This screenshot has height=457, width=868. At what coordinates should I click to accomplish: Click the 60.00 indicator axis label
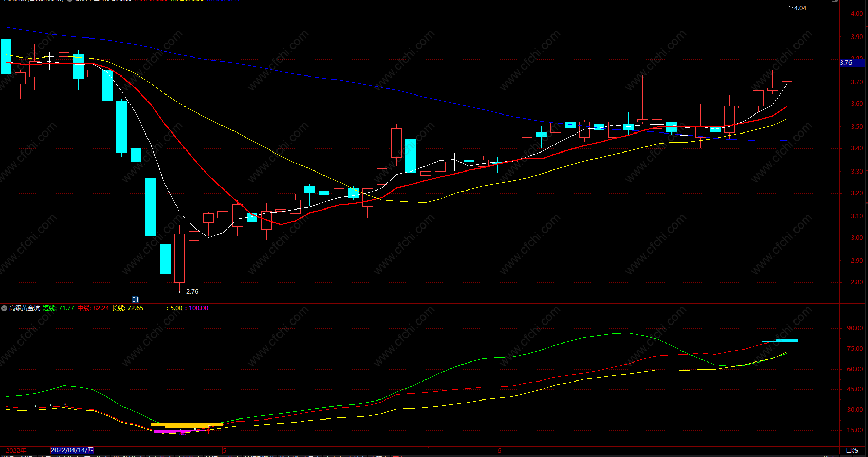(x=855, y=369)
